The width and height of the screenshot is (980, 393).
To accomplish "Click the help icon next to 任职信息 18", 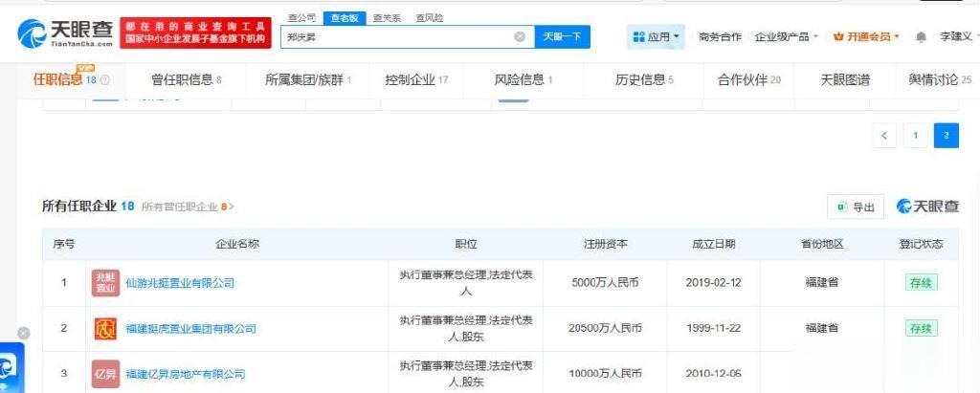I will coord(105,80).
